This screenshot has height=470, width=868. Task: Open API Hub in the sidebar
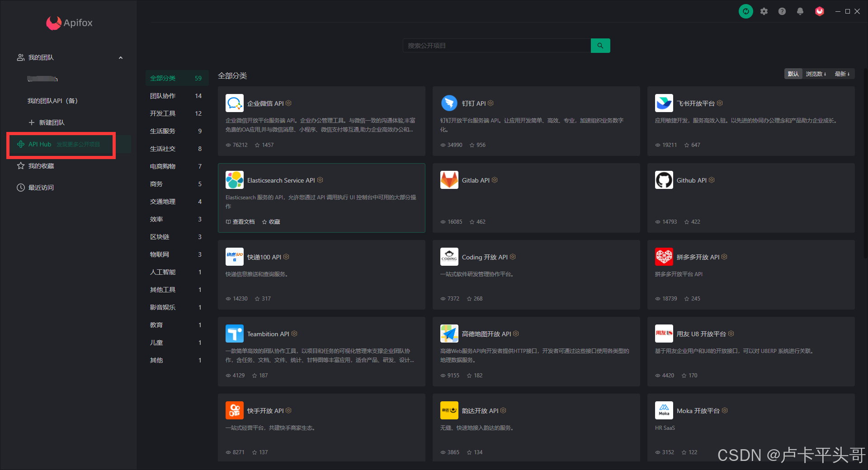(68, 144)
